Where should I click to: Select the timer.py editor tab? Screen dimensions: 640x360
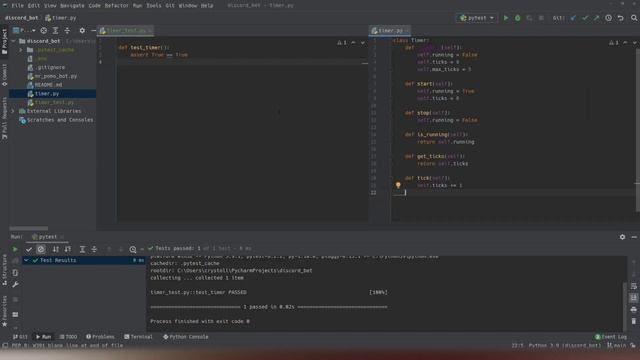coord(390,31)
